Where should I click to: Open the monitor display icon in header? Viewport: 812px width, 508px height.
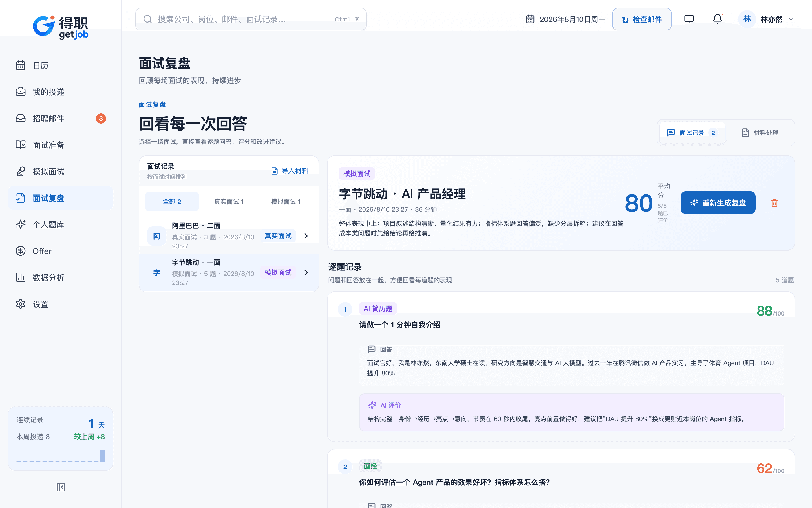click(689, 19)
